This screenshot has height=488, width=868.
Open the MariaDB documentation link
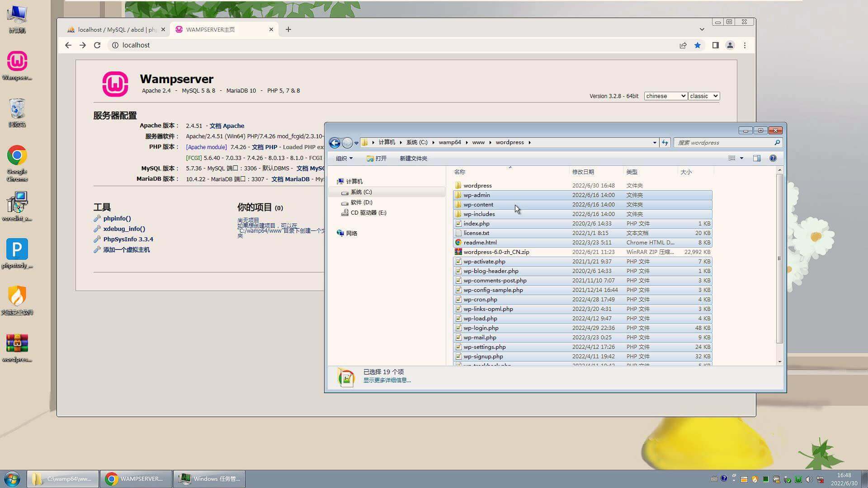point(290,179)
